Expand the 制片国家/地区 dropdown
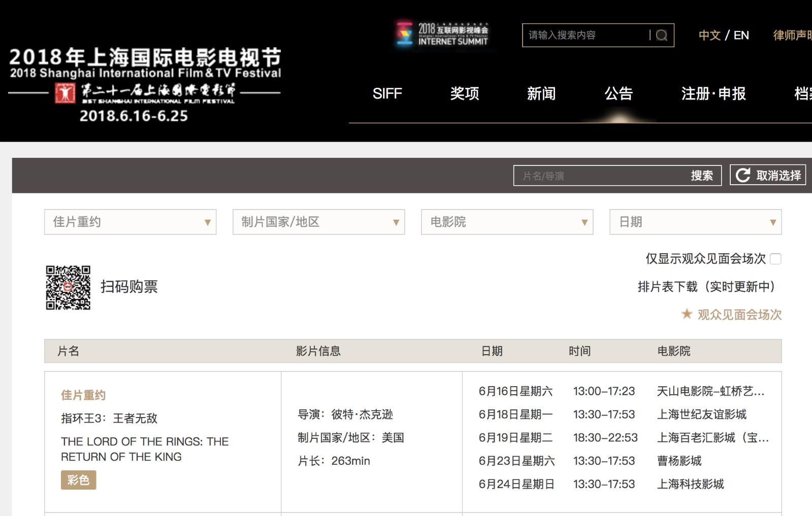This screenshot has width=812, height=516. click(319, 222)
